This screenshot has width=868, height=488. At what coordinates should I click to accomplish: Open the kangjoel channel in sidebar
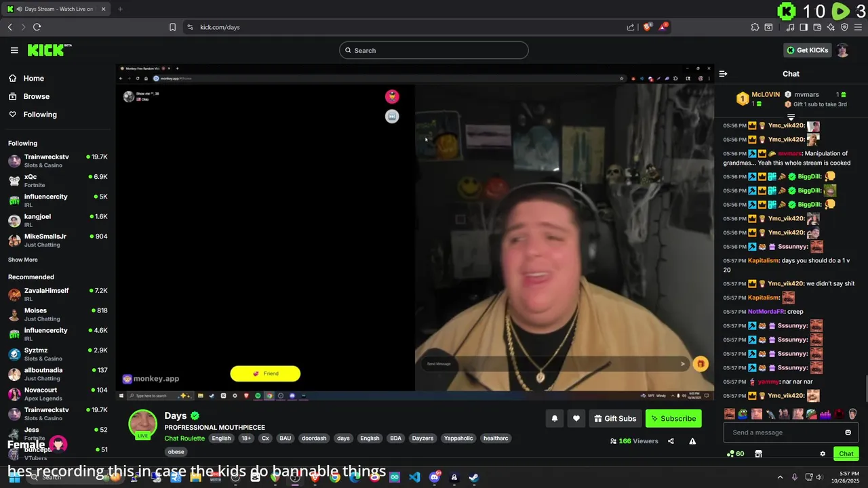coord(58,220)
